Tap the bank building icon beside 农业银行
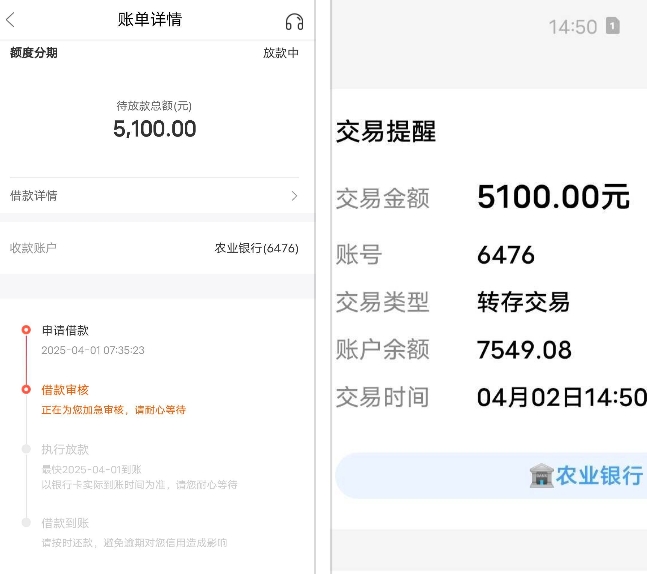The height and width of the screenshot is (574, 647). point(541,475)
